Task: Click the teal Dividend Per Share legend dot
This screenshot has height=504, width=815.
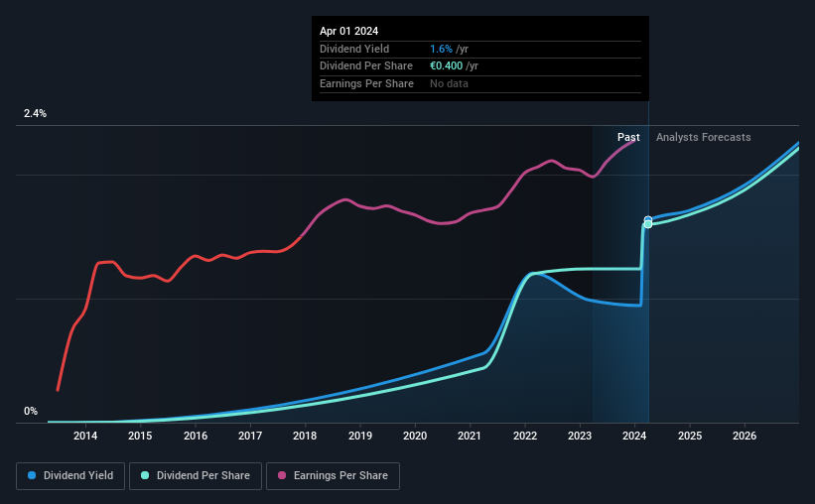Action: point(145,475)
